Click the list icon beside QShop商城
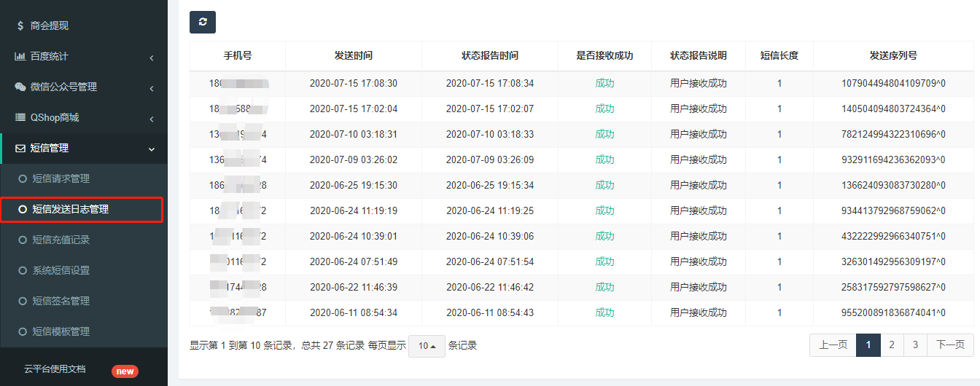Screen dimensions: 980x386 [x=20, y=117]
